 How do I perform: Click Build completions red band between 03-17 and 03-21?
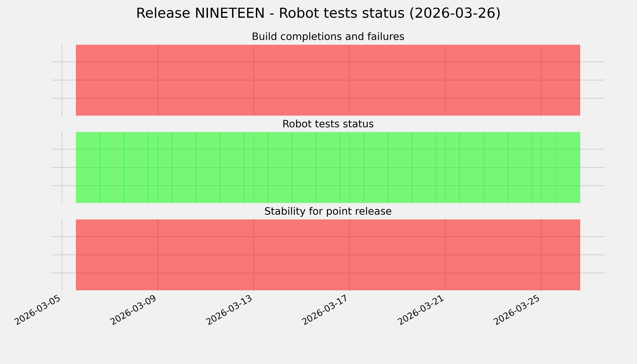397,80
